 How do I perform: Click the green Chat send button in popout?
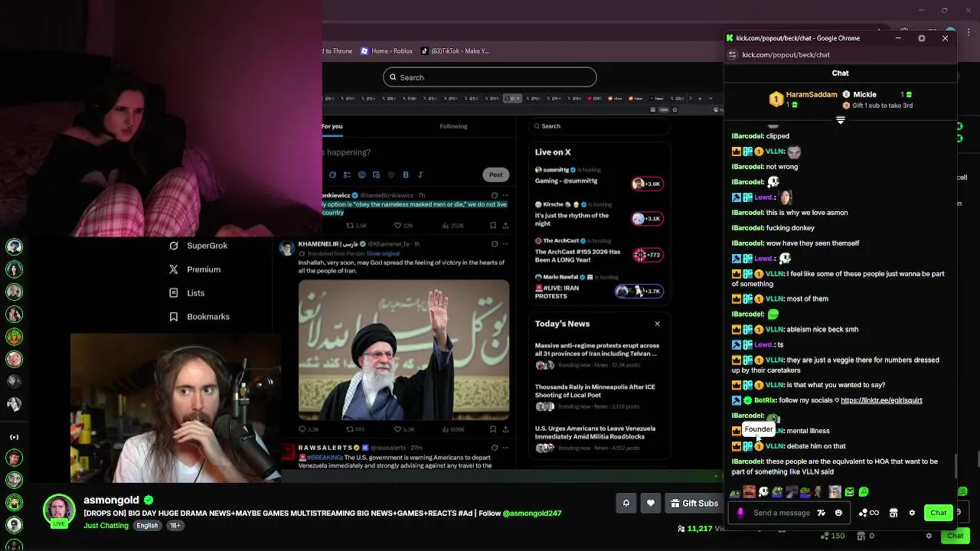[938, 513]
